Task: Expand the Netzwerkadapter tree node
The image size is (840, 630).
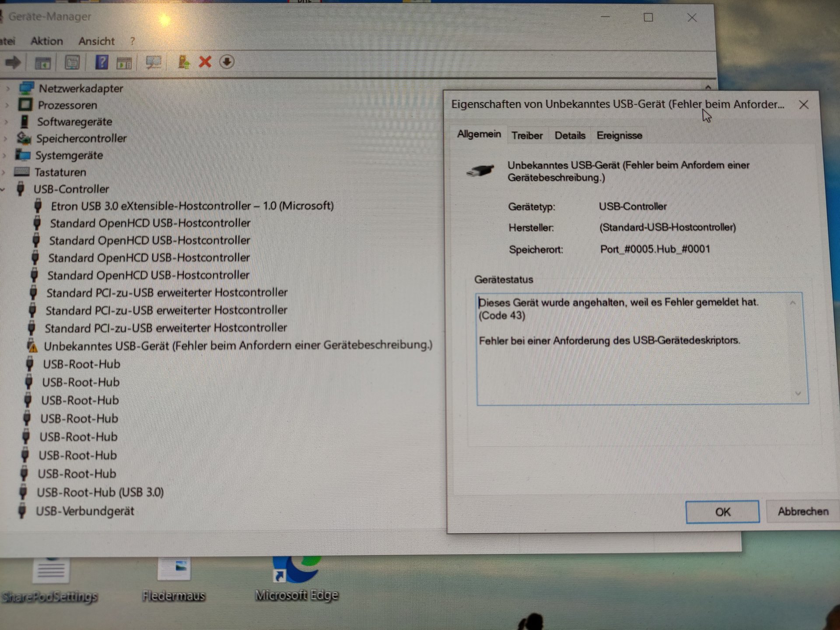Action: [x=7, y=89]
